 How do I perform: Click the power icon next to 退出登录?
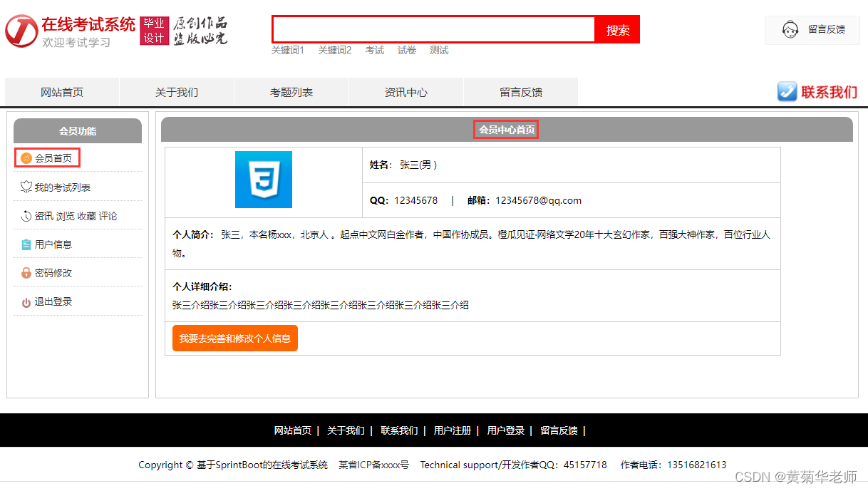click(26, 302)
